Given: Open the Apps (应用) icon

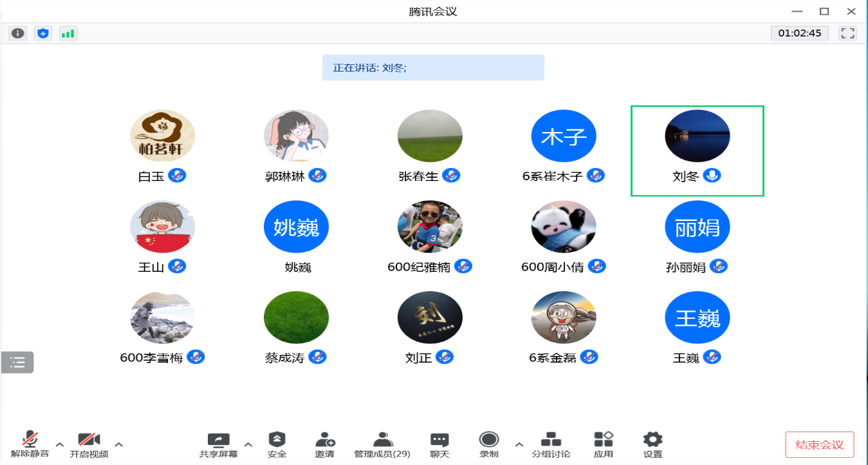Looking at the screenshot, I should pos(603,444).
